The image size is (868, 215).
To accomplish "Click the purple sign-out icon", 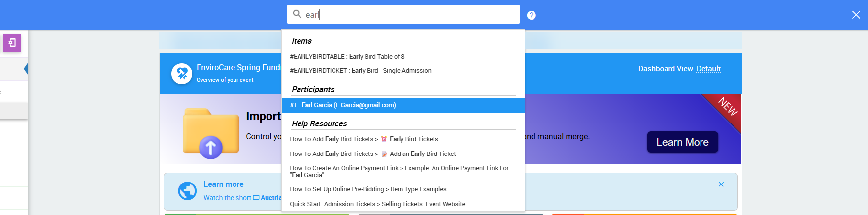I will coord(12,43).
